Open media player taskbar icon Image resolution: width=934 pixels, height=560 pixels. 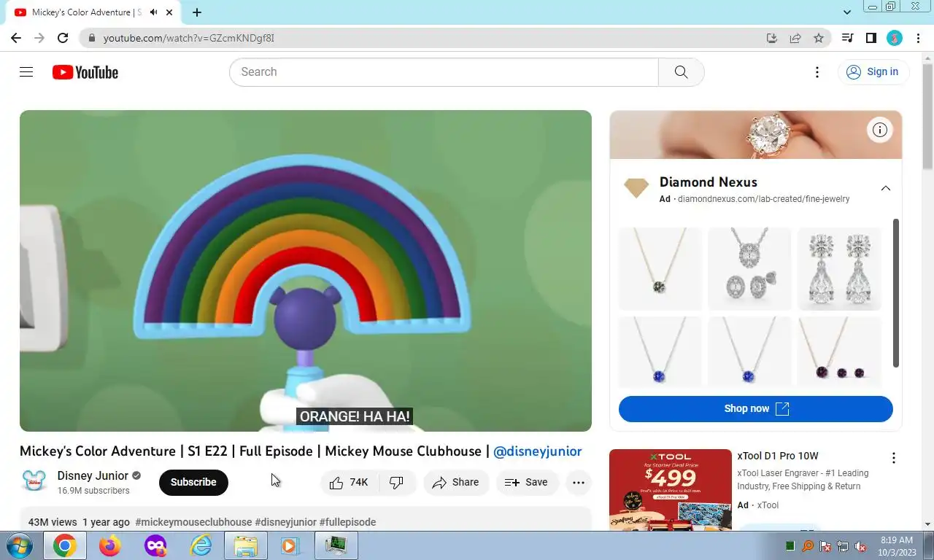[x=290, y=545]
